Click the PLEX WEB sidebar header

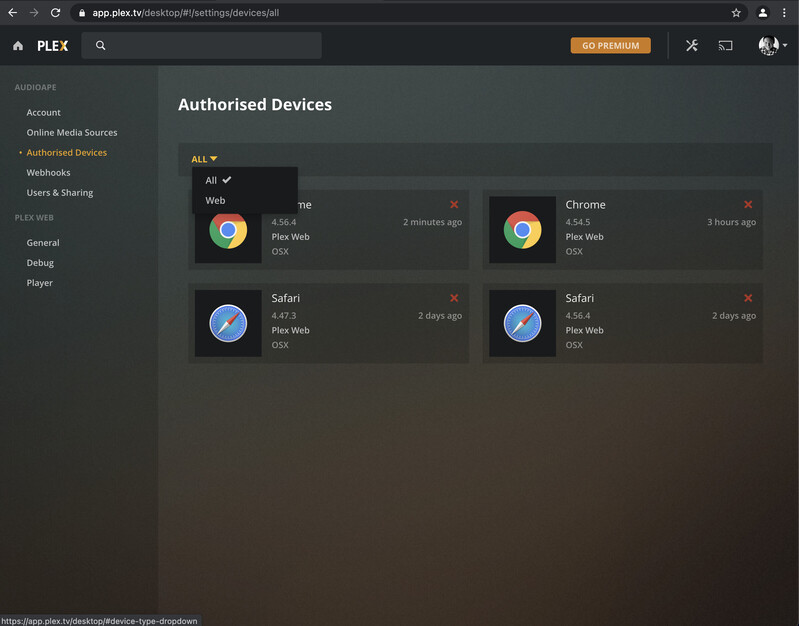pos(34,218)
